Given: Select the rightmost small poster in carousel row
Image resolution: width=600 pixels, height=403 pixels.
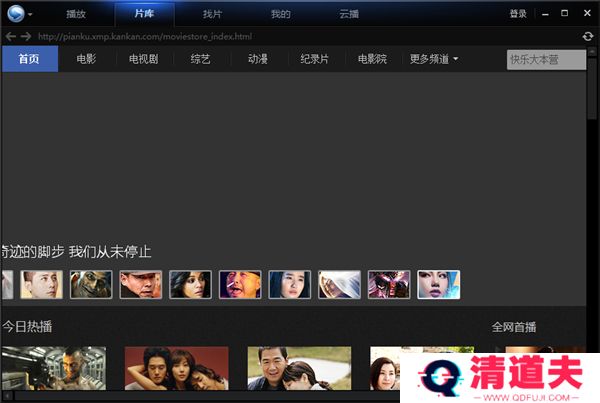Looking at the screenshot, I should click(x=438, y=285).
